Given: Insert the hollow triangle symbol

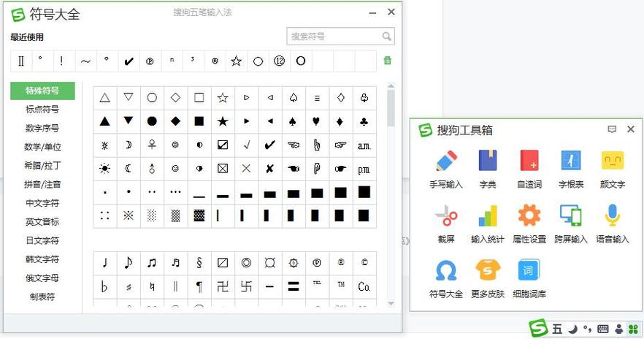Looking at the screenshot, I should 104,98.
